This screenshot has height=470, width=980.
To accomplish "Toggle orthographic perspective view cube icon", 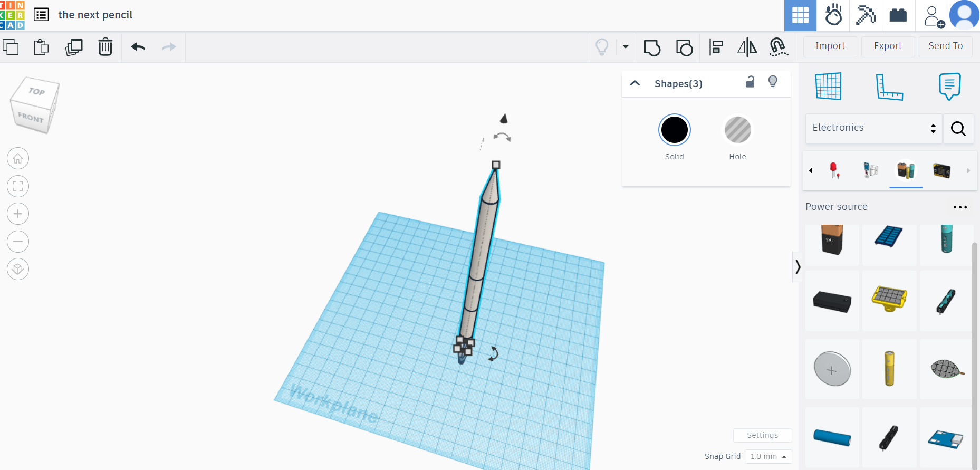I will click(18, 269).
